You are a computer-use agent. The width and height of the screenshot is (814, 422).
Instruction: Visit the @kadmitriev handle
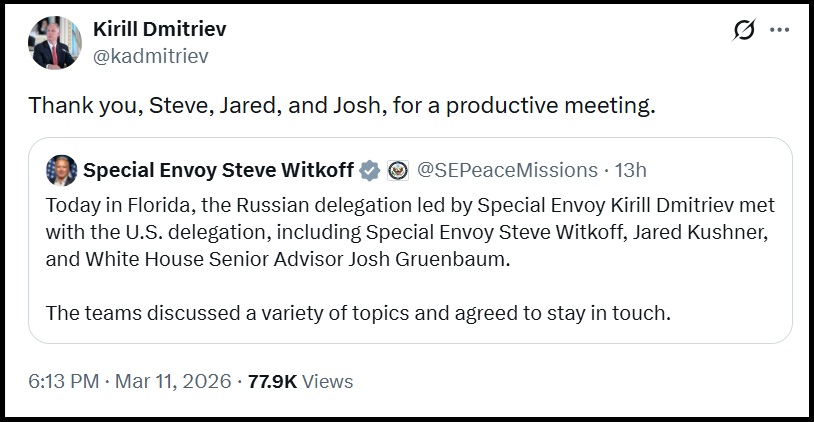click(x=150, y=56)
